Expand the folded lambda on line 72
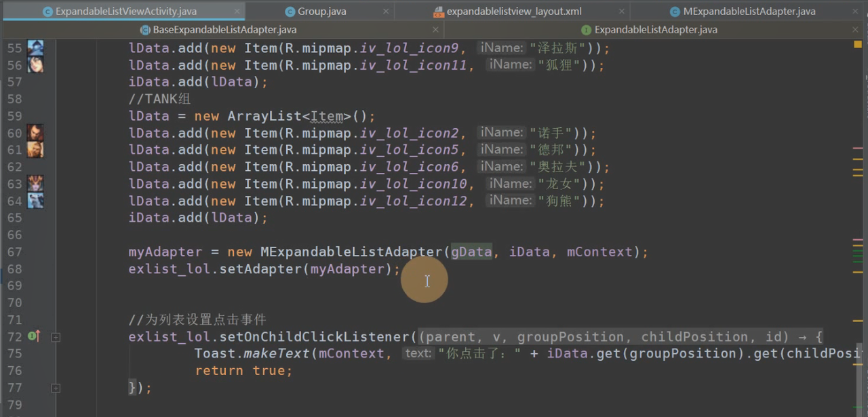Image resolution: width=868 pixels, height=417 pixels. 56,337
